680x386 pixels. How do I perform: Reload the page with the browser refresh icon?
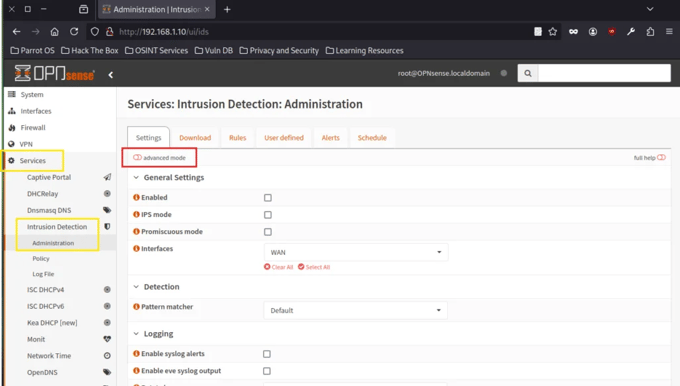[x=74, y=32]
